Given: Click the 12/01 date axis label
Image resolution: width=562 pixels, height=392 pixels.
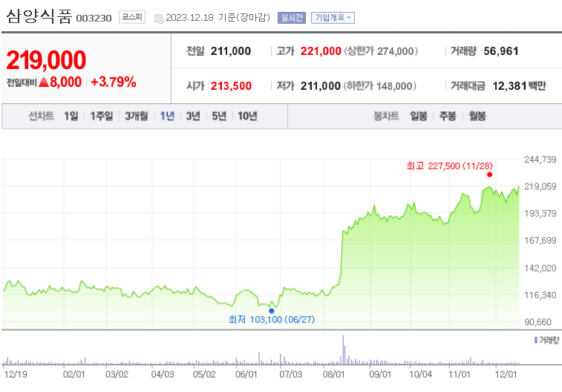Looking at the screenshot, I should (506, 374).
